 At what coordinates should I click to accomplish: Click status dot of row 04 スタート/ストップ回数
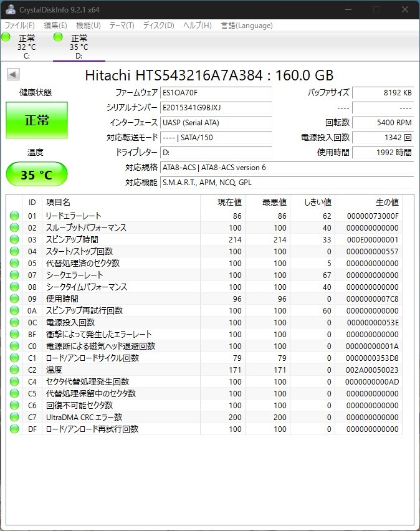14,251
